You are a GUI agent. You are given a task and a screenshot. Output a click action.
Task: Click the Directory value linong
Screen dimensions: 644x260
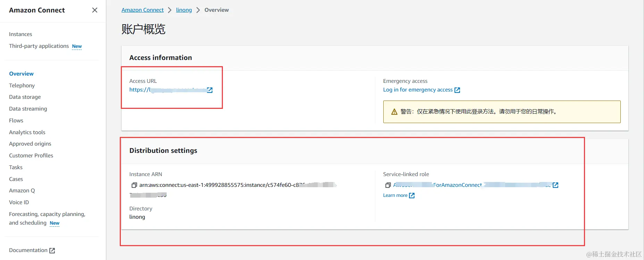click(137, 217)
